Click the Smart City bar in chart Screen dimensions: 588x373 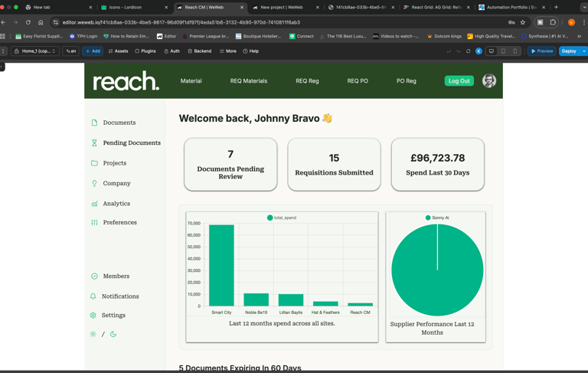(221, 265)
